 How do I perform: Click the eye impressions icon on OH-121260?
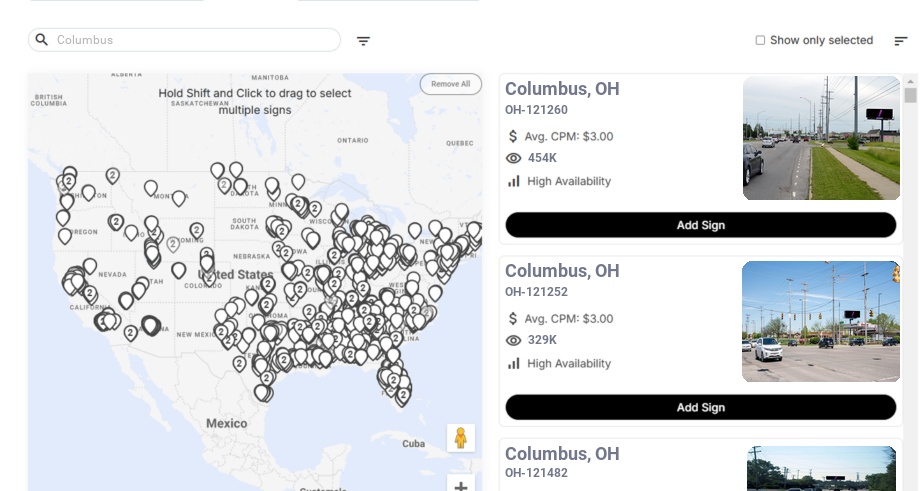[x=514, y=158]
